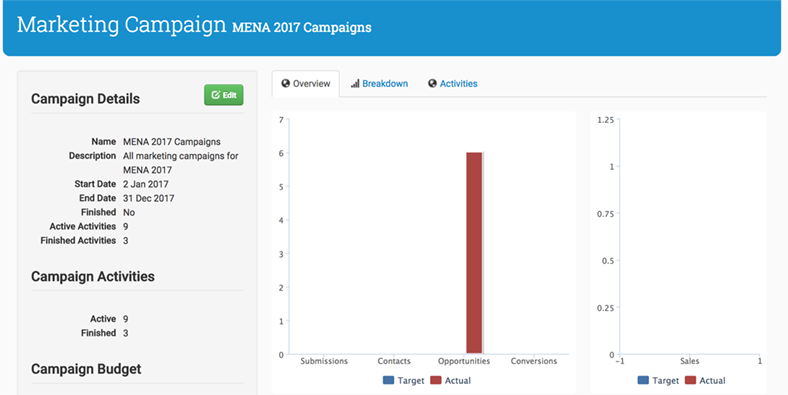This screenshot has height=395, width=788.
Task: Click the bar chart icon beside Breakdown
Action: [x=355, y=83]
